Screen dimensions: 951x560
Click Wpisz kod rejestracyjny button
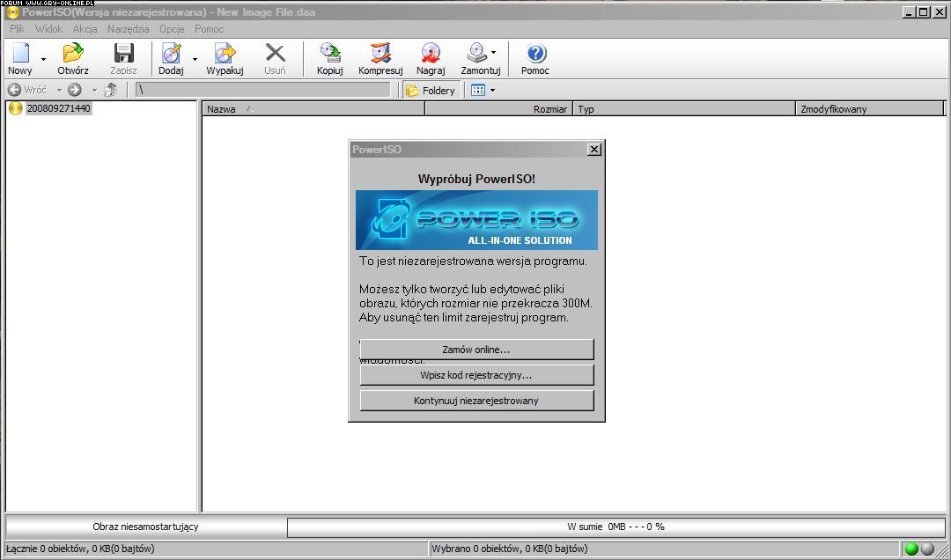(476, 375)
